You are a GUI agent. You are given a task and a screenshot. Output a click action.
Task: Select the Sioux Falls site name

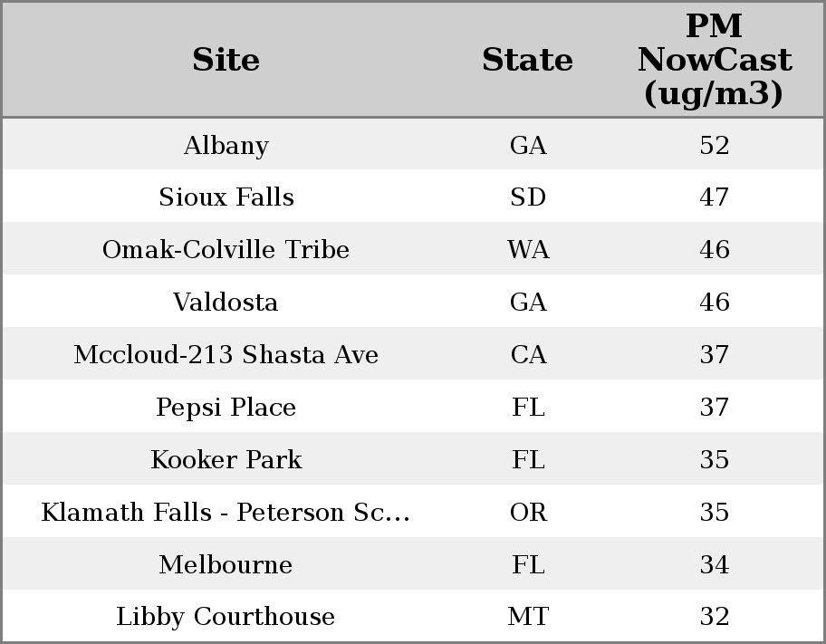(226, 197)
